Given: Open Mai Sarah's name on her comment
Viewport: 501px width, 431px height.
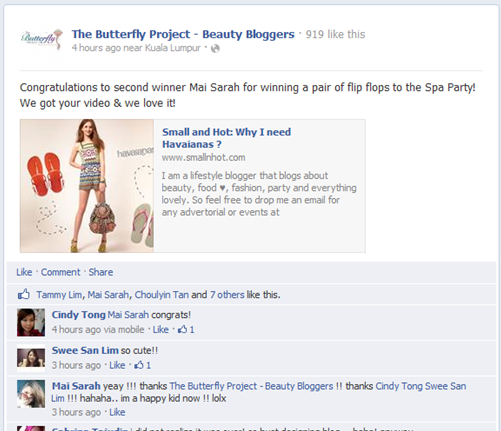Looking at the screenshot, I should pos(76,386).
